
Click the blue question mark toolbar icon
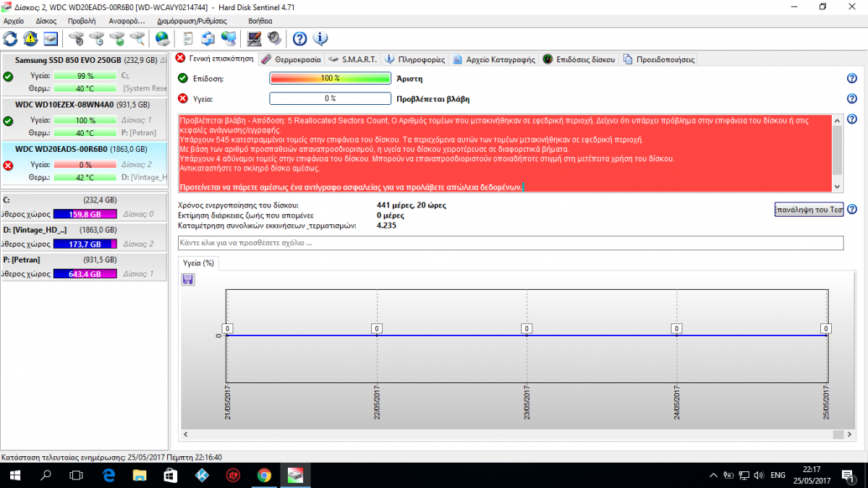tap(299, 38)
